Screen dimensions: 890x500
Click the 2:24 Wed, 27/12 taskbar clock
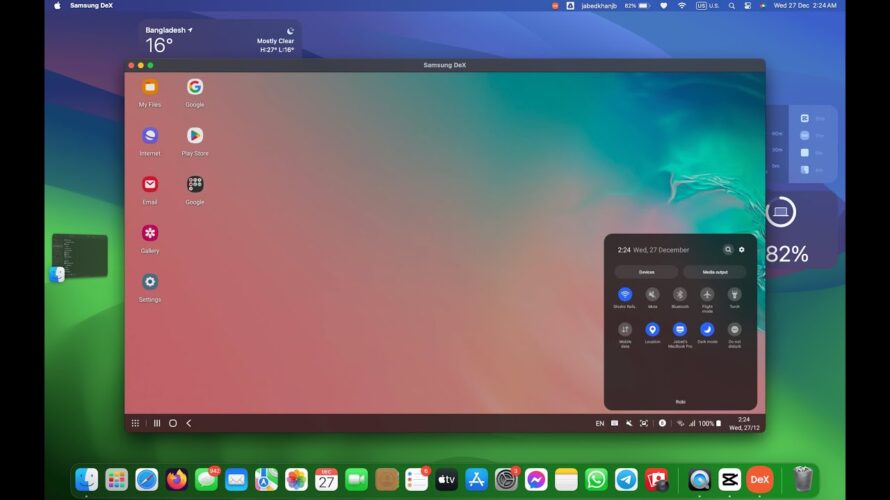click(744, 423)
